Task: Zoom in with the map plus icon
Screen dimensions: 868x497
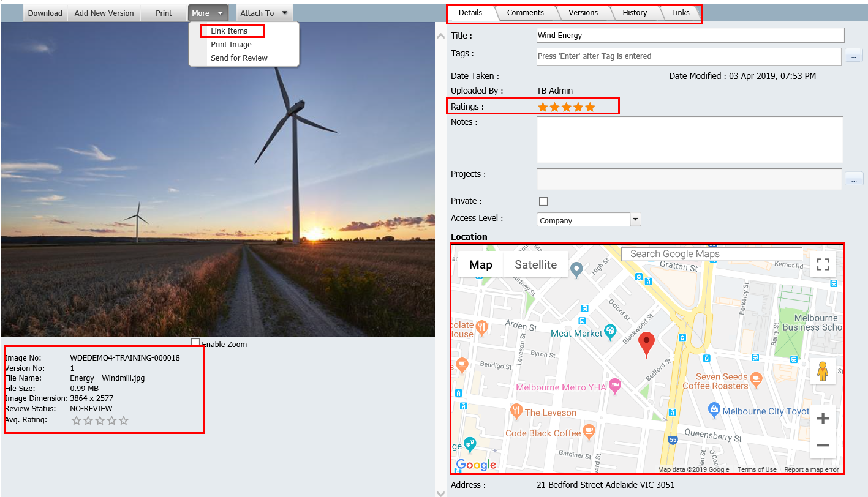Action: point(823,419)
